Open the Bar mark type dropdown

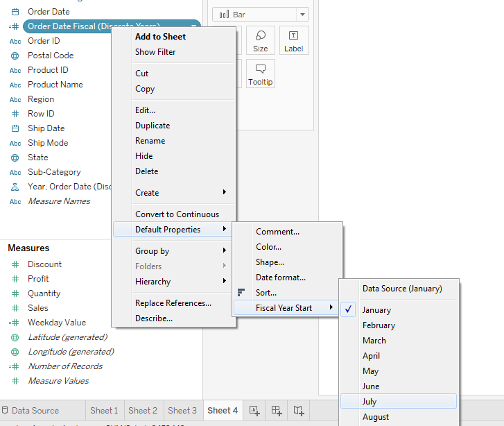(x=261, y=15)
